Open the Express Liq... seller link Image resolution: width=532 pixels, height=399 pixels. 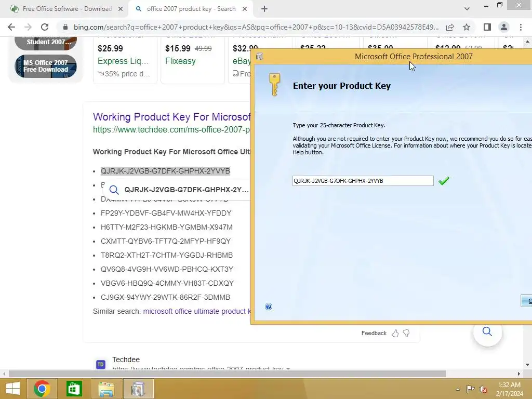[x=123, y=61]
